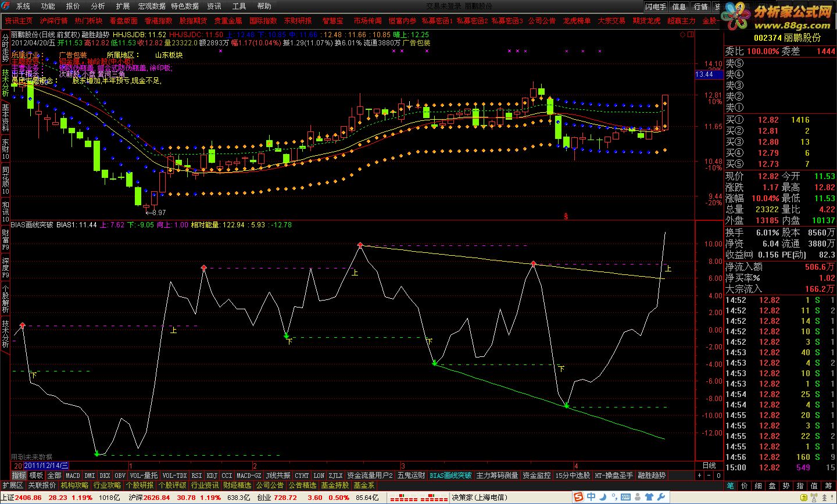Click the moon half-width icon in IME bar
The height and width of the screenshot is (504, 837).
[604, 497]
